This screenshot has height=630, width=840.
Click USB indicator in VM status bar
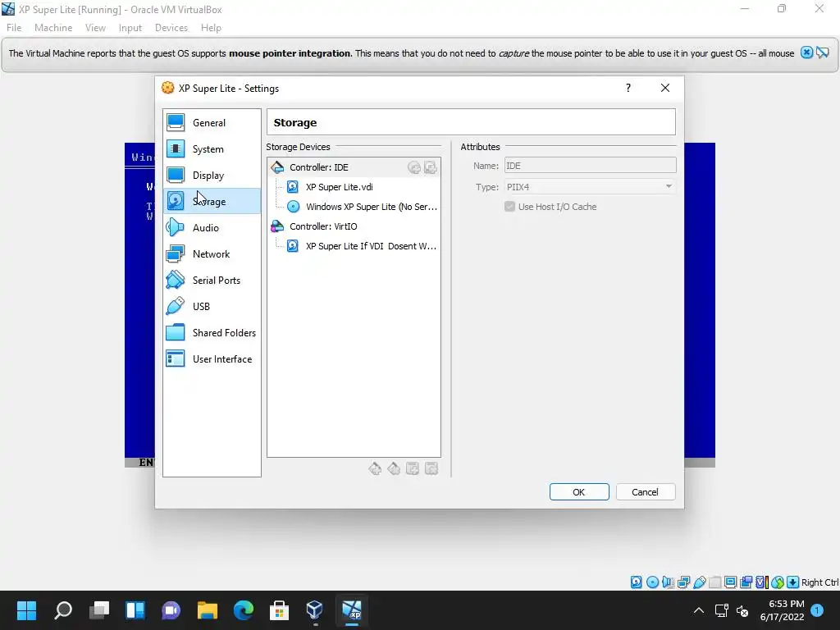coord(699,582)
